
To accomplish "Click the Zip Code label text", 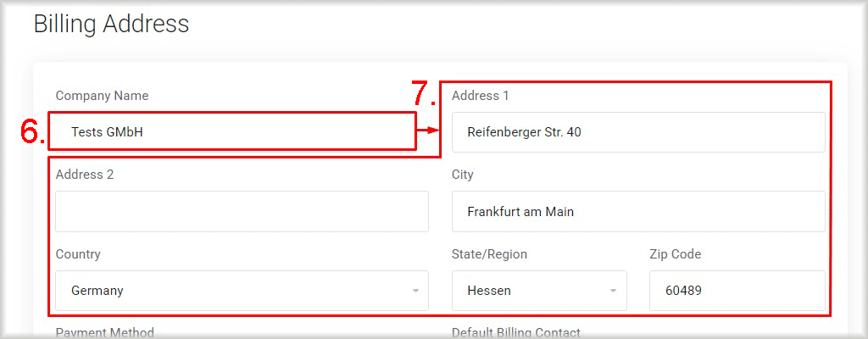I will [x=676, y=254].
